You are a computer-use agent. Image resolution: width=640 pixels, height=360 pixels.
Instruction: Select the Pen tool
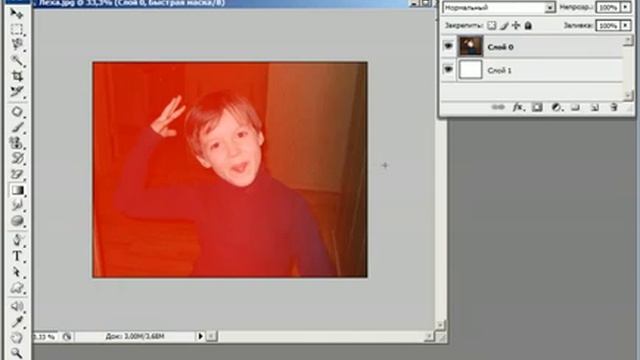click(17, 240)
